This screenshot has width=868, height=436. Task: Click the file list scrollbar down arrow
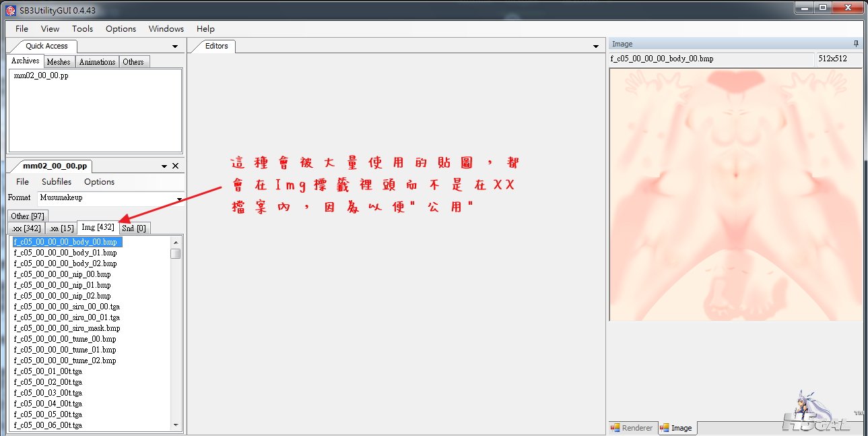pyautogui.click(x=176, y=425)
